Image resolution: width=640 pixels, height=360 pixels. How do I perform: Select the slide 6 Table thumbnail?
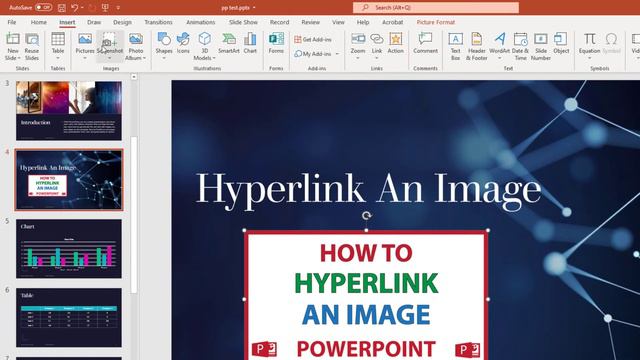[69, 318]
